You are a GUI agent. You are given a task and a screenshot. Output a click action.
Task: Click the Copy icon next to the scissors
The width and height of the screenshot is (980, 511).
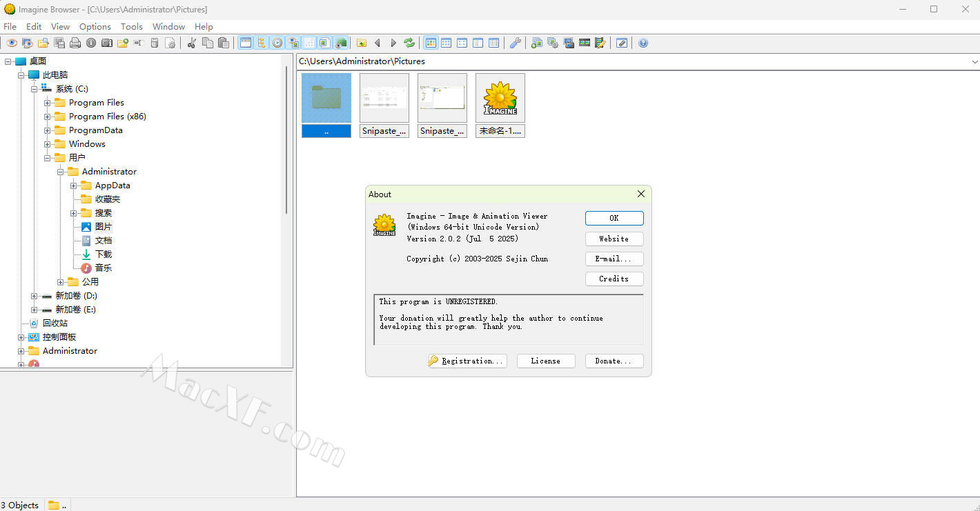(x=208, y=43)
